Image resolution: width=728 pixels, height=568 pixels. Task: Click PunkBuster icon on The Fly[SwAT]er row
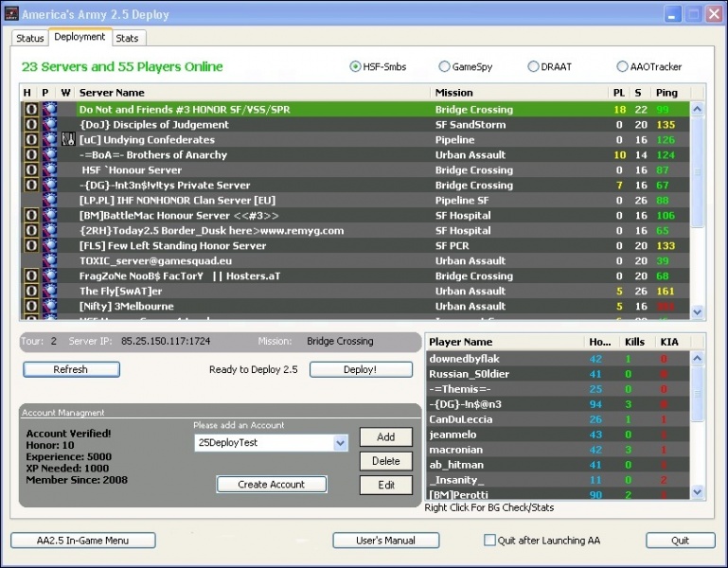pos(49,291)
